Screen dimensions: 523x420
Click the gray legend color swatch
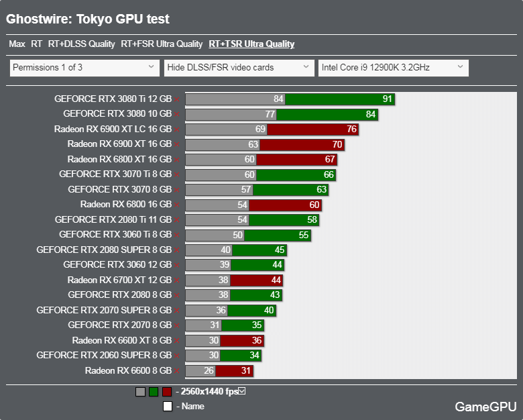coord(140,392)
